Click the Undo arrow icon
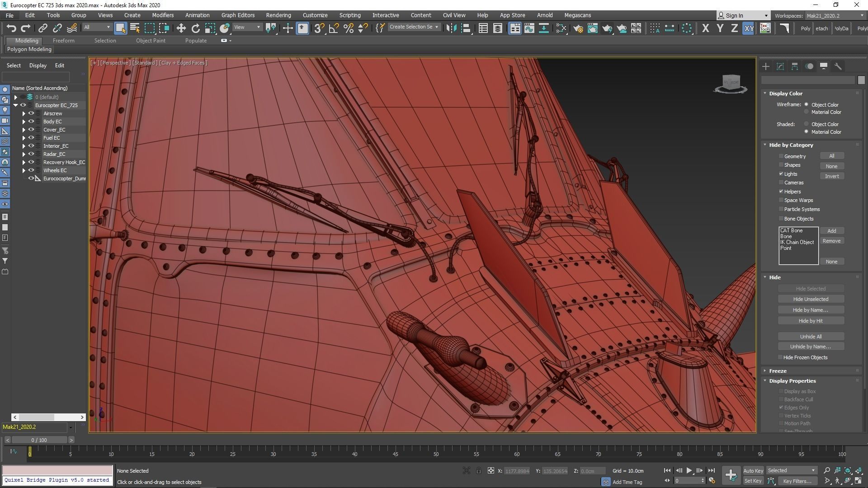Image resolution: width=868 pixels, height=488 pixels. click(11, 28)
